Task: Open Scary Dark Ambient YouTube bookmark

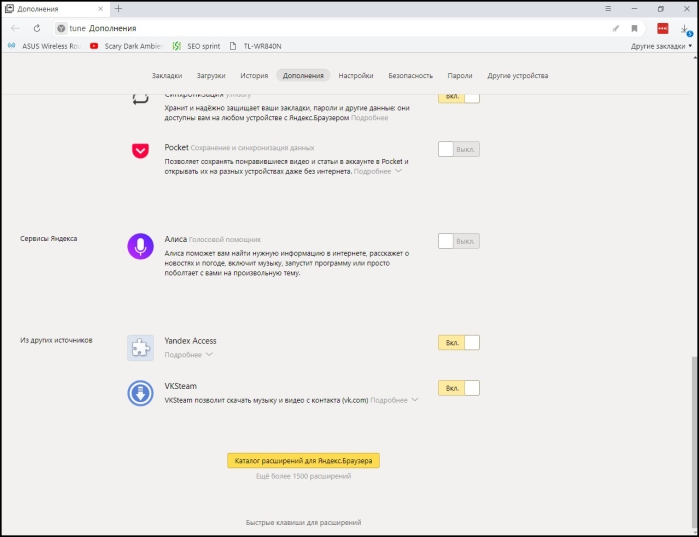Action: click(x=126, y=46)
